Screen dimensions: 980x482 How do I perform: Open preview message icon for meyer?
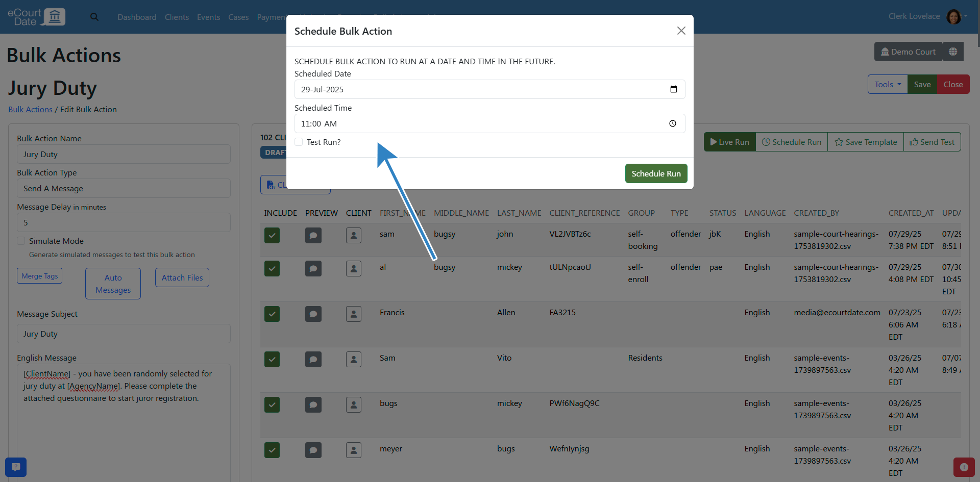313,450
